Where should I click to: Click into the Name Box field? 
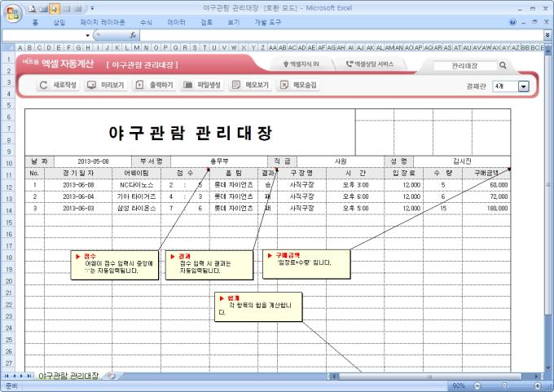pyautogui.click(x=43, y=35)
